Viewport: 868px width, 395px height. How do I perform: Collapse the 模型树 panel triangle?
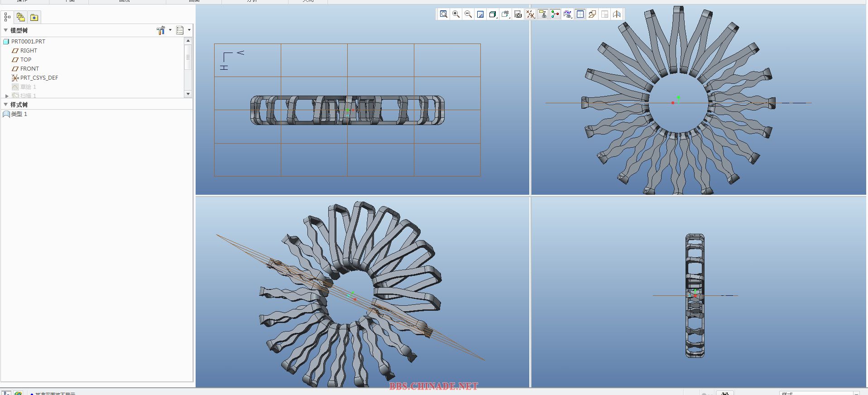tap(6, 30)
